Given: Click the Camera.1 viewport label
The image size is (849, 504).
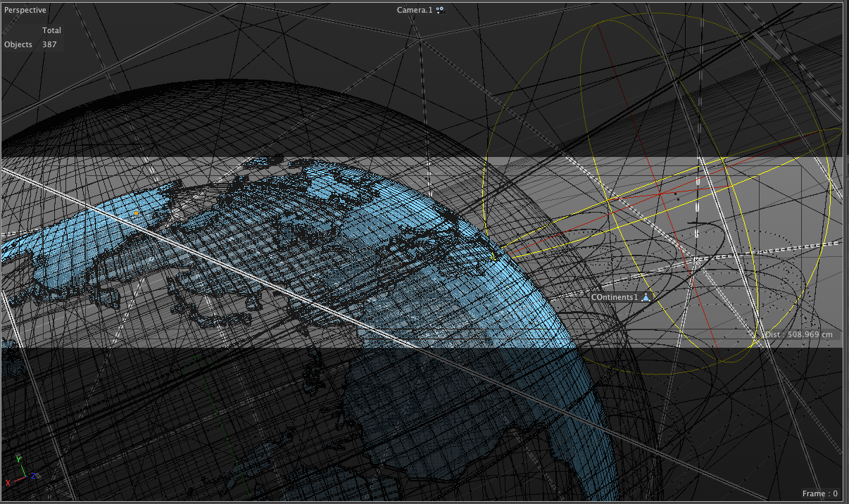Looking at the screenshot, I should tap(415, 10).
